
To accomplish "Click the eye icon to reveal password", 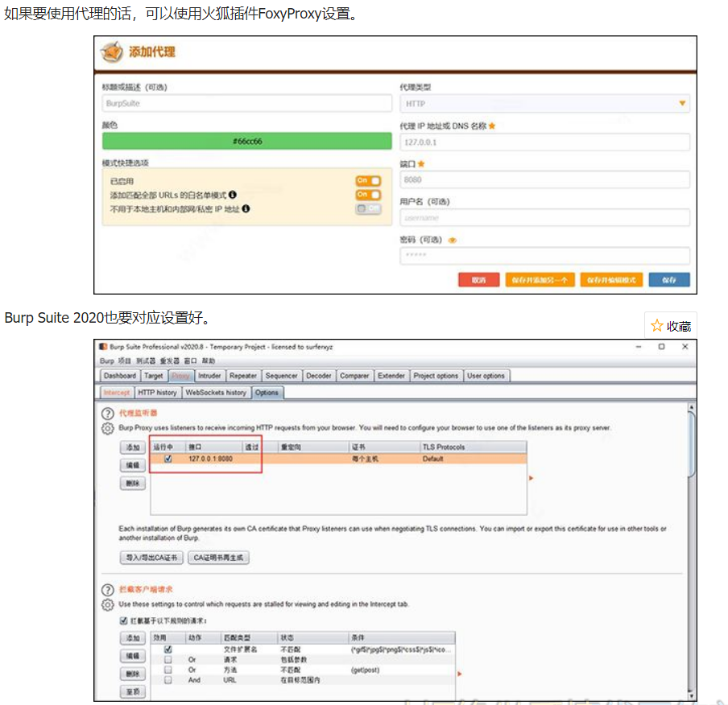I will [453, 240].
